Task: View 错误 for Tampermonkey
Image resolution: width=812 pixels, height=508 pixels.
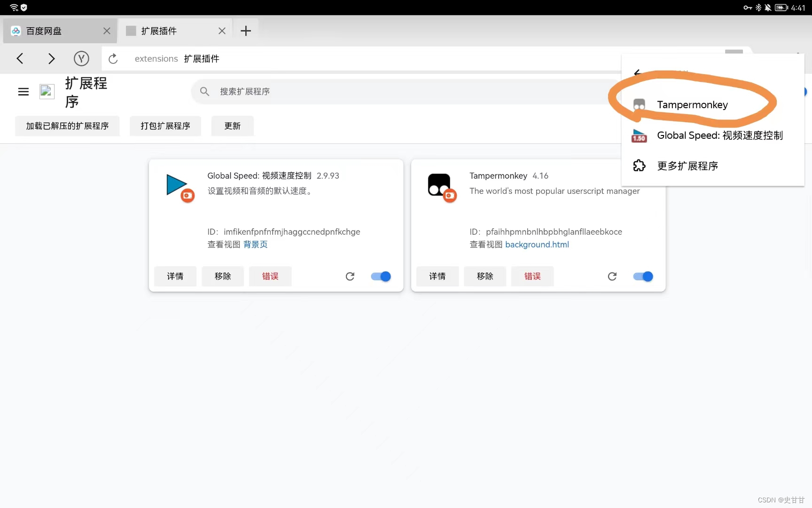Action: (x=532, y=277)
